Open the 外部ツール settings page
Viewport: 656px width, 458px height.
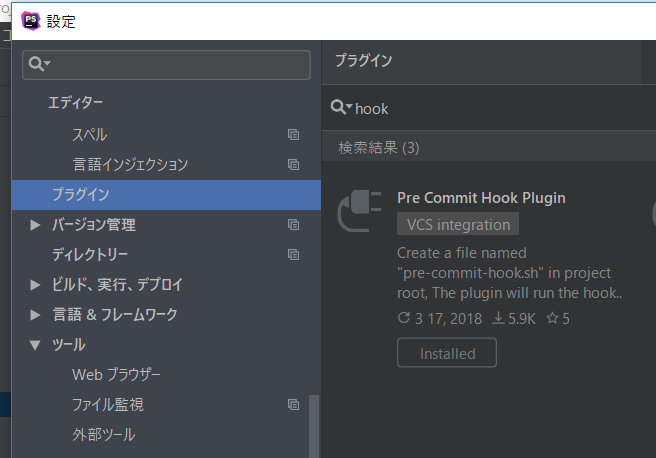pos(103,435)
